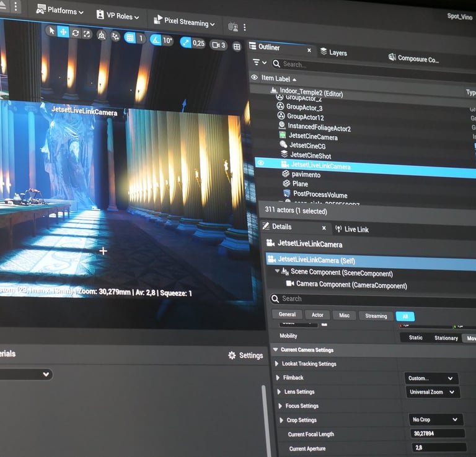Toggle surface snapping icon
The height and width of the screenshot is (457, 476).
(x=115, y=37)
